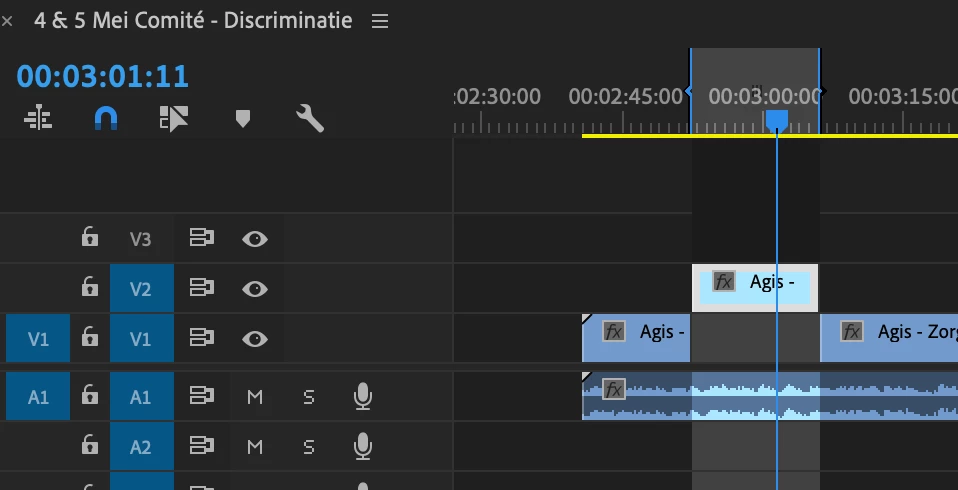Click the Out point marker on time ruler
Image resolution: width=958 pixels, height=490 pixels.
(822, 91)
